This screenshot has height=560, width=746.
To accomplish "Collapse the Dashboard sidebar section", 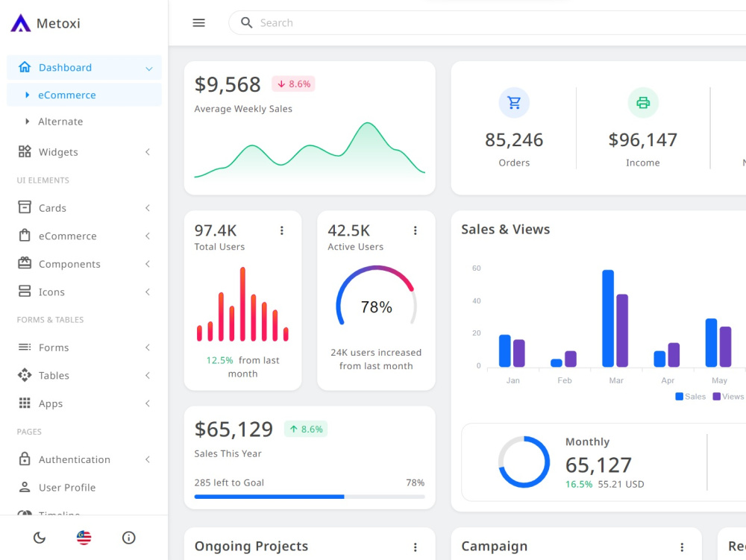I will tap(148, 67).
